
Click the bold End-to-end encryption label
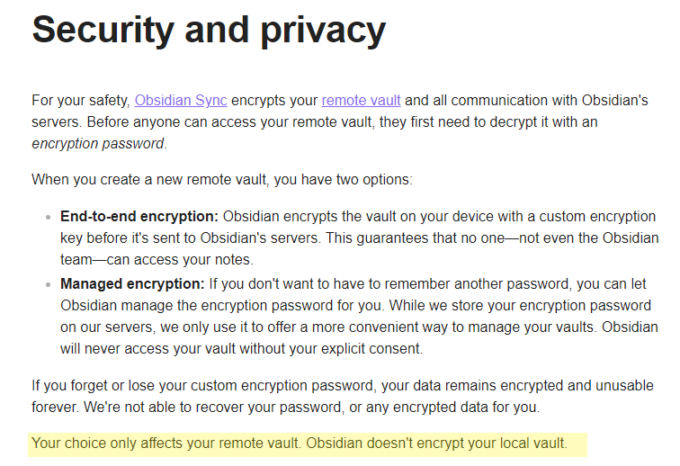(139, 216)
